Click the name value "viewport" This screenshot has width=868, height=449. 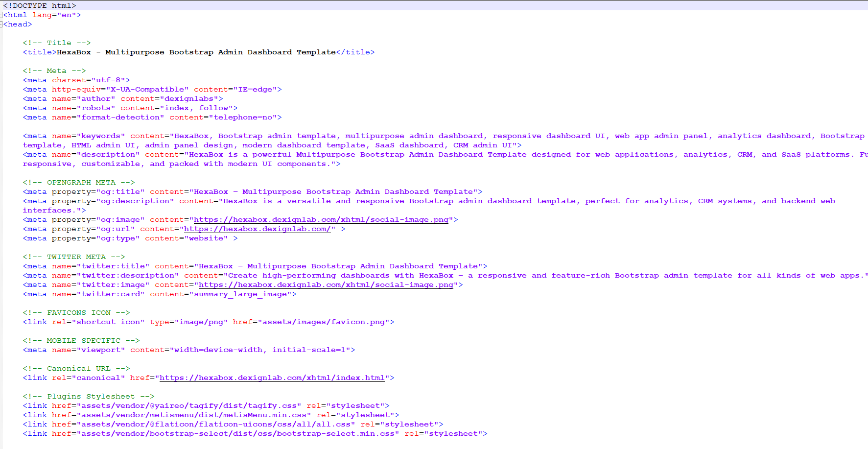pos(101,350)
